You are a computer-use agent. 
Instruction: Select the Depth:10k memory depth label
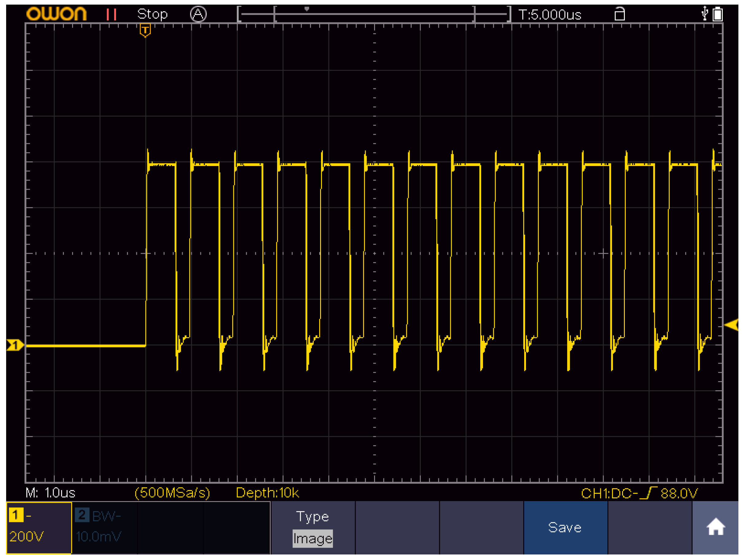click(267, 493)
